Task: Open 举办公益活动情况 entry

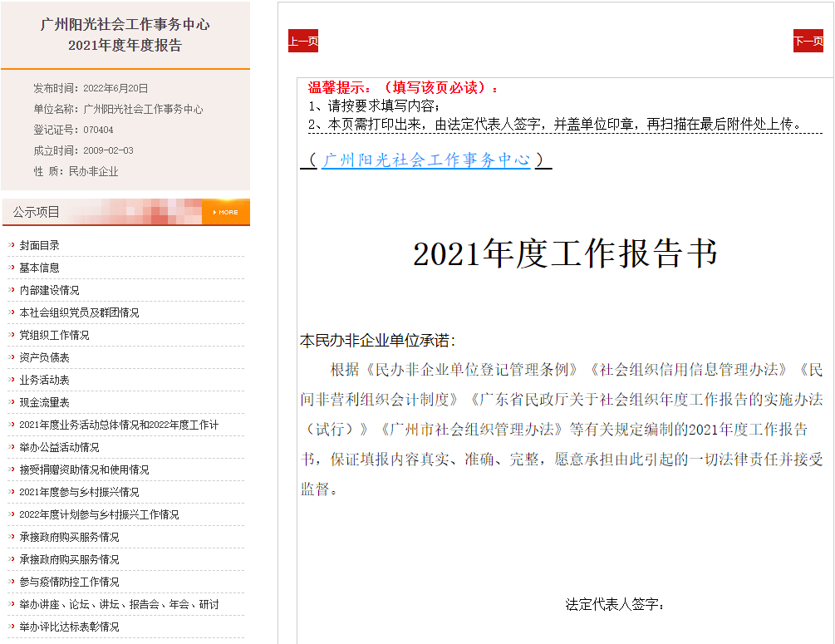Action: (x=59, y=447)
